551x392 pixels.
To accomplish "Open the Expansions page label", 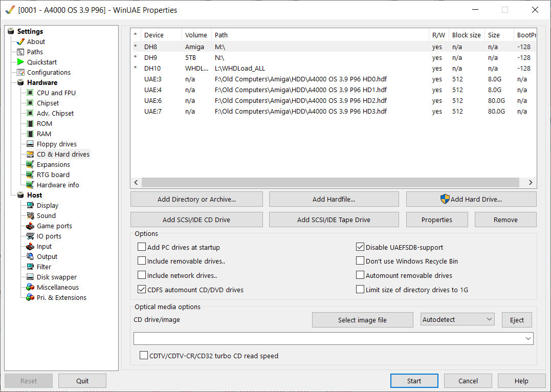I will point(53,164).
